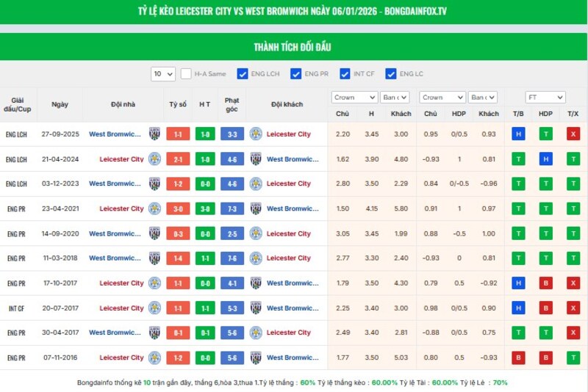Open West Bromwich link in 30-04-2017 row
Screen dimensions: 588x392
pyautogui.click(x=114, y=333)
